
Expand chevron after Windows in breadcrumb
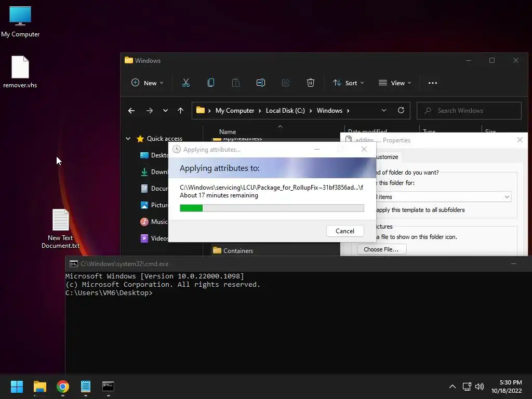click(348, 111)
